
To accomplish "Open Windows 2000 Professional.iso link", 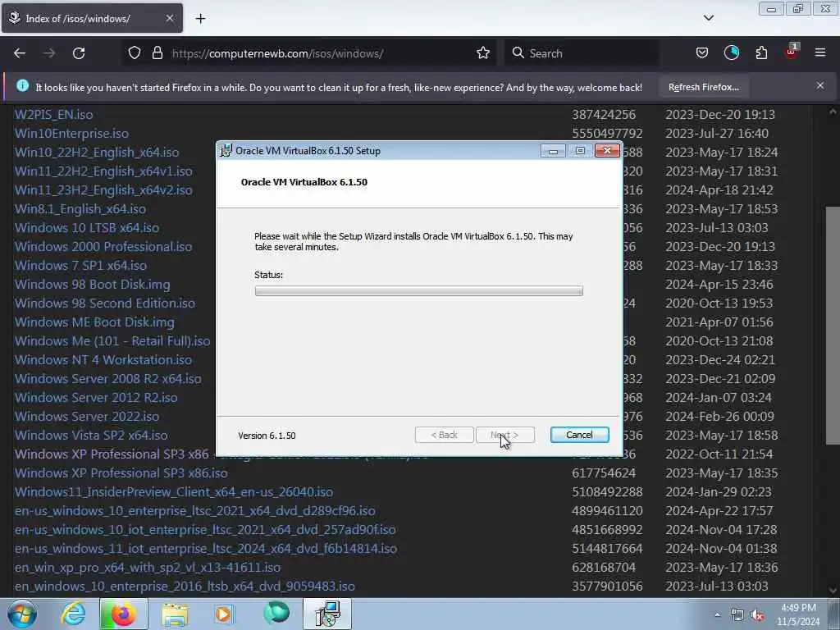I will (103, 246).
